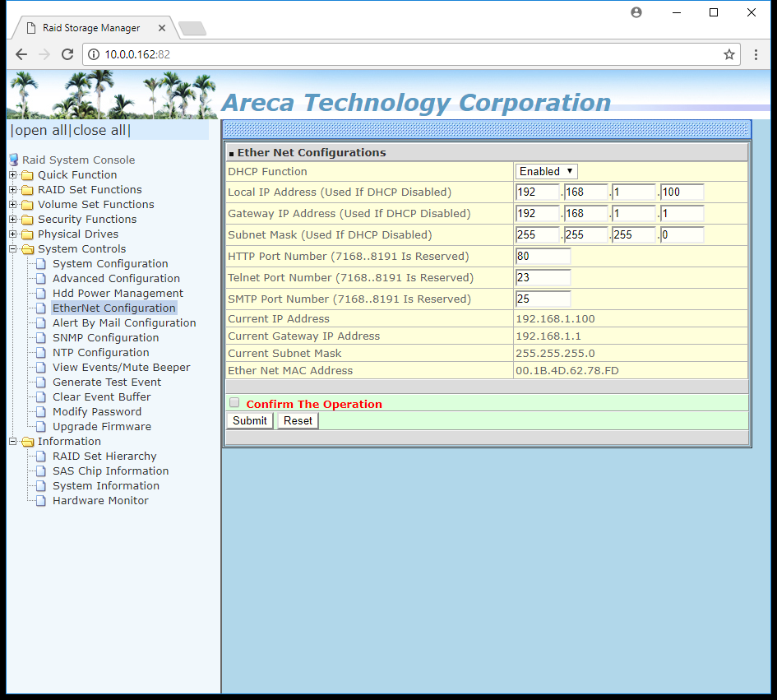Select Generate Test Event
The image size is (777, 700).
[107, 382]
